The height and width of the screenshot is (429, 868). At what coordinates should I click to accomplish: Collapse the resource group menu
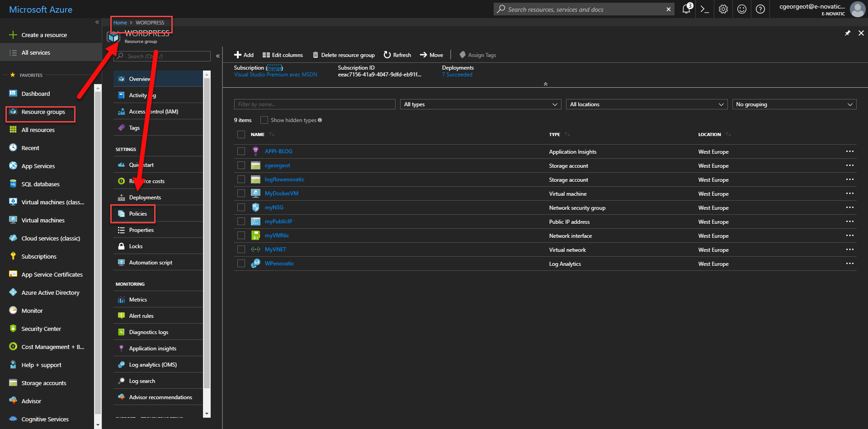coord(218,56)
